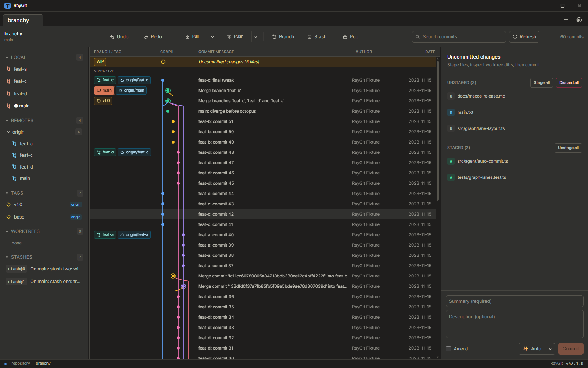
Task: Click the origin/feat-d remote label
Action: click(x=135, y=152)
